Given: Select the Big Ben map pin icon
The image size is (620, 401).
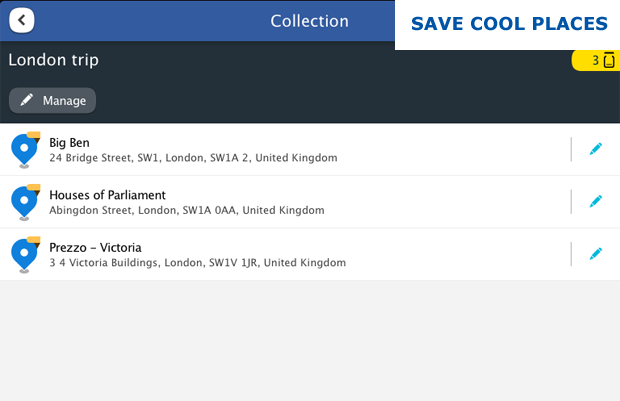Looking at the screenshot, I should pos(24,150).
